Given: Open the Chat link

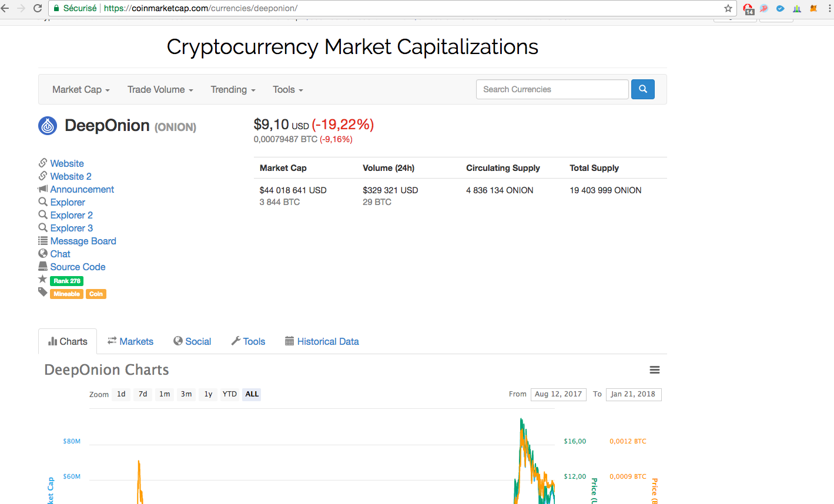Looking at the screenshot, I should (x=61, y=254).
